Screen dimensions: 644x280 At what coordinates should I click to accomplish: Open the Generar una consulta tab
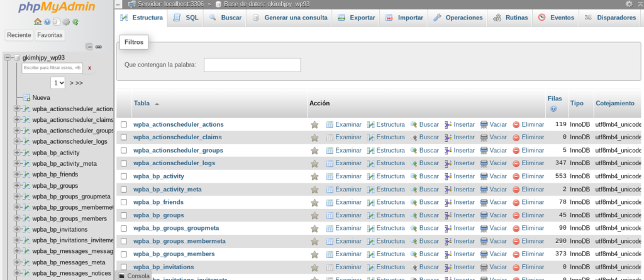pyautogui.click(x=289, y=18)
